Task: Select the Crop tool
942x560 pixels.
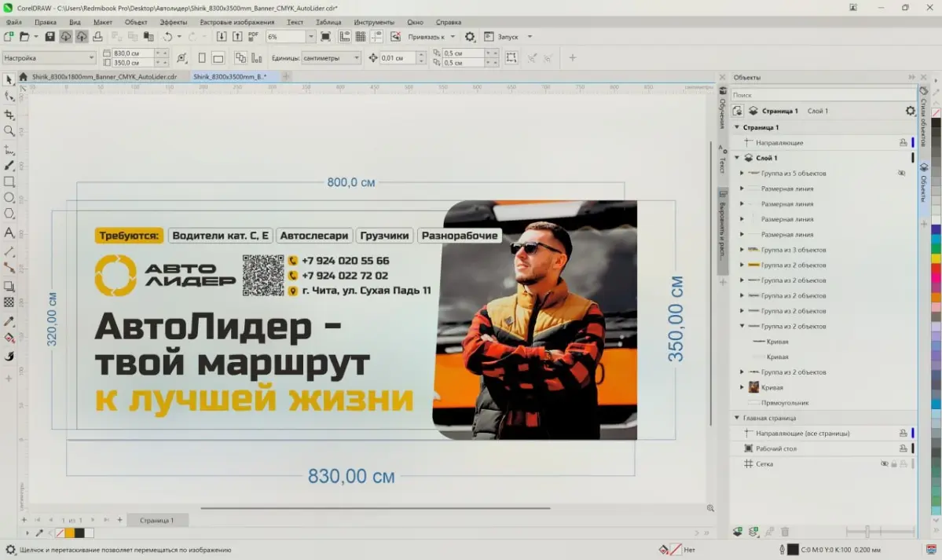Action: pos(9,113)
